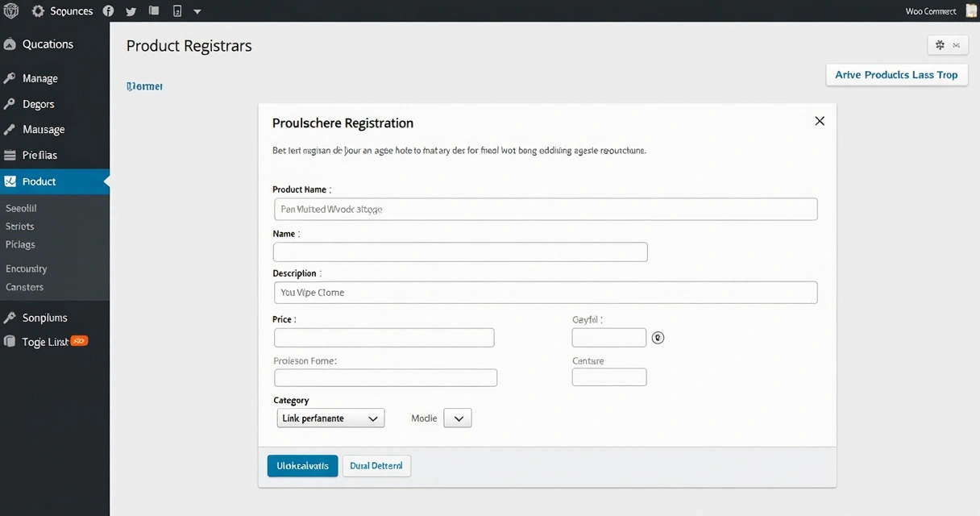The image size is (980, 516).
Task: Click the blue Ulokcalvatils button
Action: coord(302,466)
